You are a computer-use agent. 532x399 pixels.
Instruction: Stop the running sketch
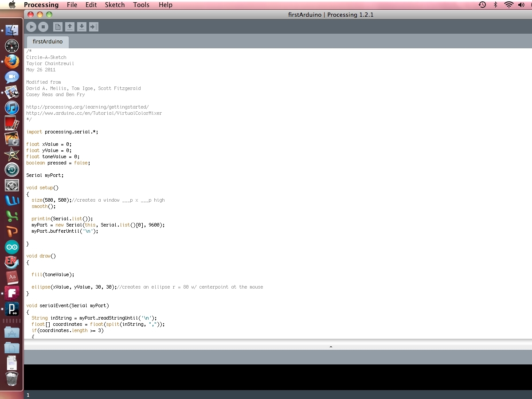pos(43,27)
